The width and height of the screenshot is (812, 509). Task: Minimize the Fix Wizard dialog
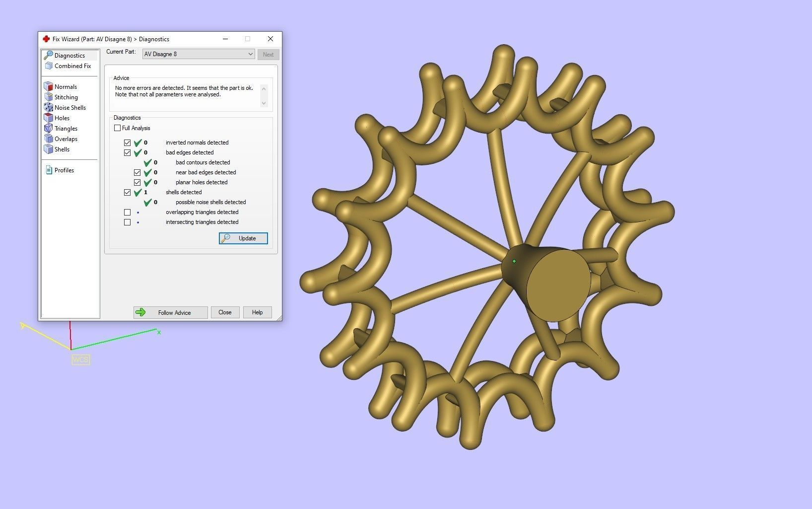pyautogui.click(x=225, y=39)
